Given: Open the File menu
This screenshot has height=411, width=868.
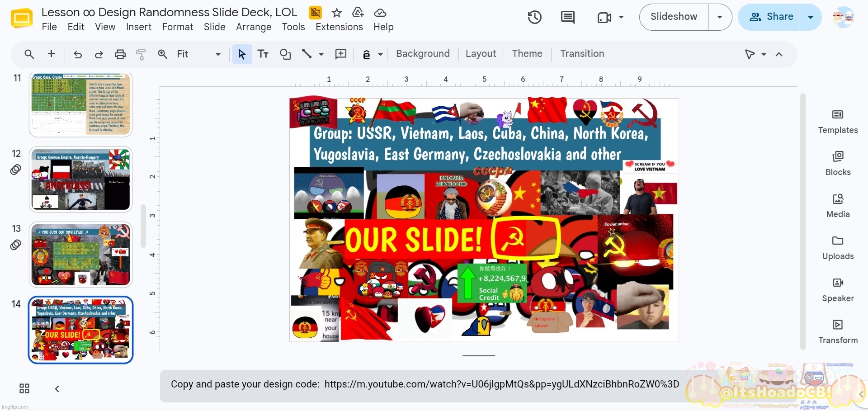Looking at the screenshot, I should [x=49, y=27].
